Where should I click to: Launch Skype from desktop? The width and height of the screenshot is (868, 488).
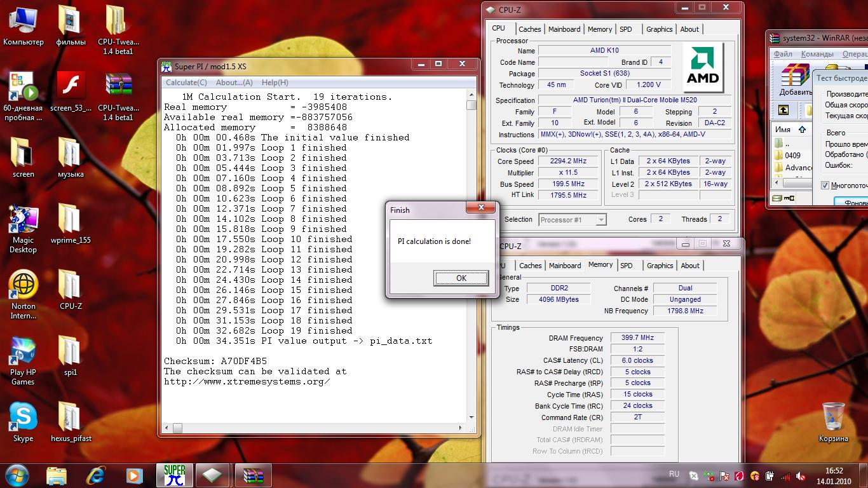click(x=24, y=422)
